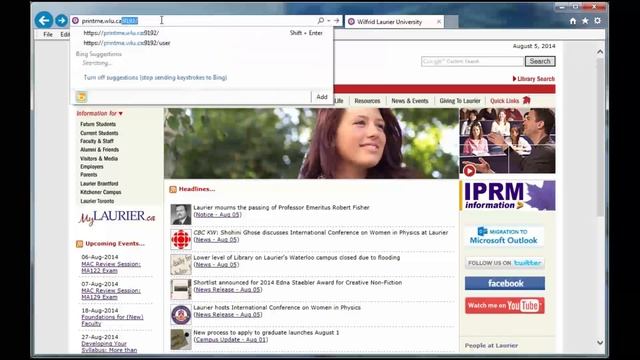The image size is (640, 360).
Task: Click the browser Back arrow button
Action: pyautogui.click(x=44, y=20)
